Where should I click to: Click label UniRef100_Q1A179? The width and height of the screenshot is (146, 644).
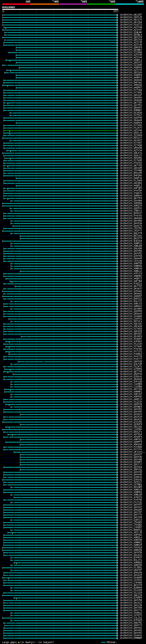(131, 226)
